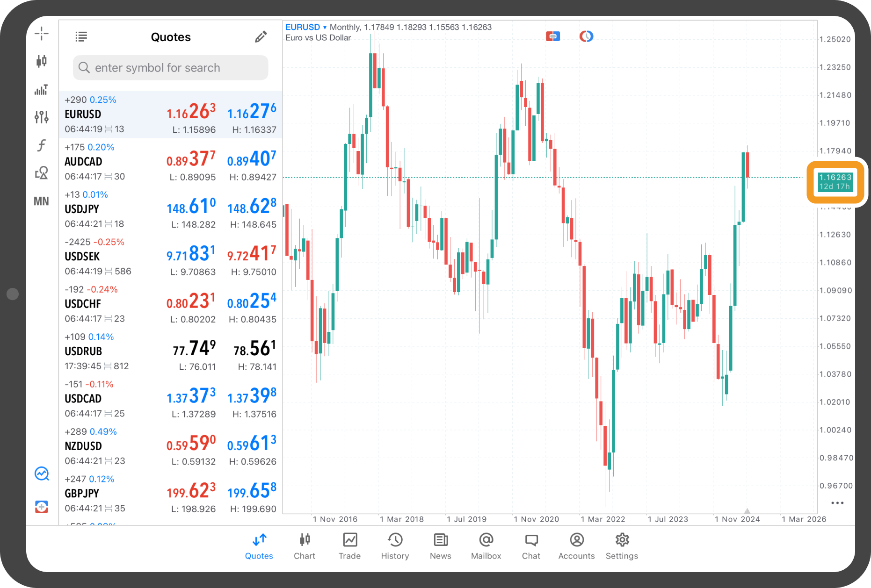Toggle the red-blue clock chart button
871x588 pixels.
[586, 36]
